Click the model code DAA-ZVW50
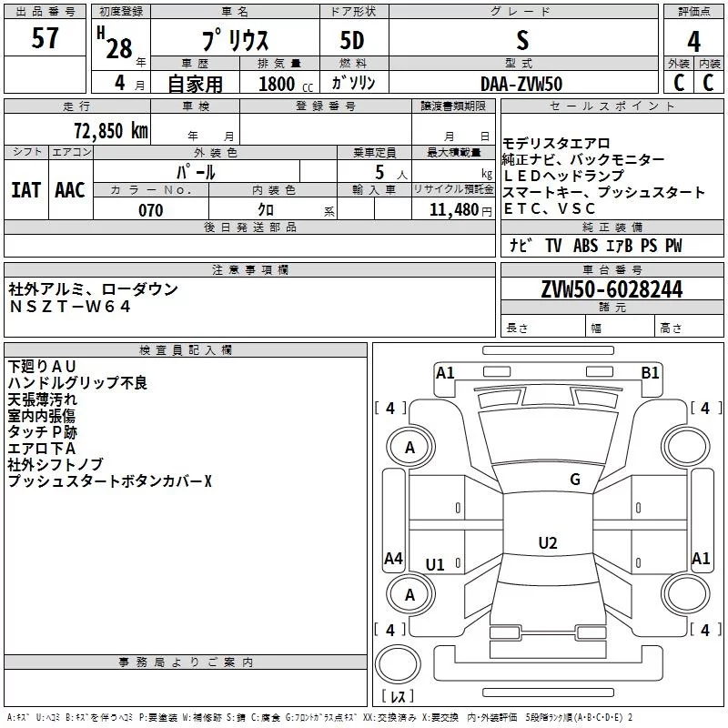The image size is (728, 728). 521,83
